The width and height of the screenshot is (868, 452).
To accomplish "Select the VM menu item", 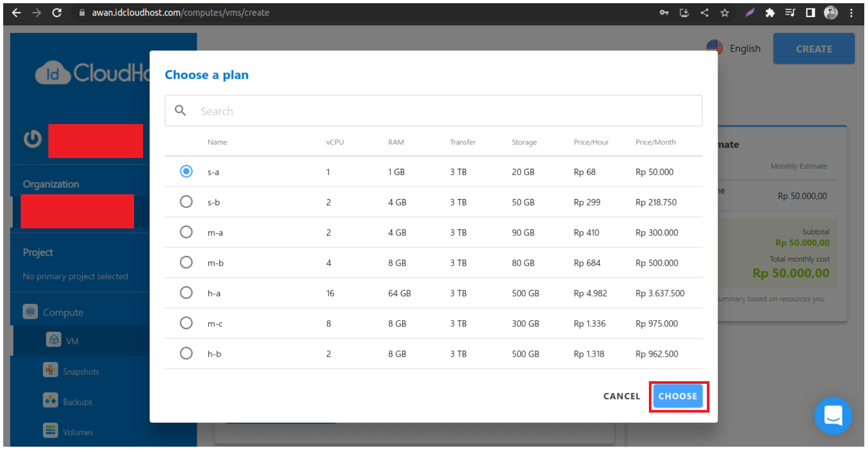I will click(x=72, y=341).
